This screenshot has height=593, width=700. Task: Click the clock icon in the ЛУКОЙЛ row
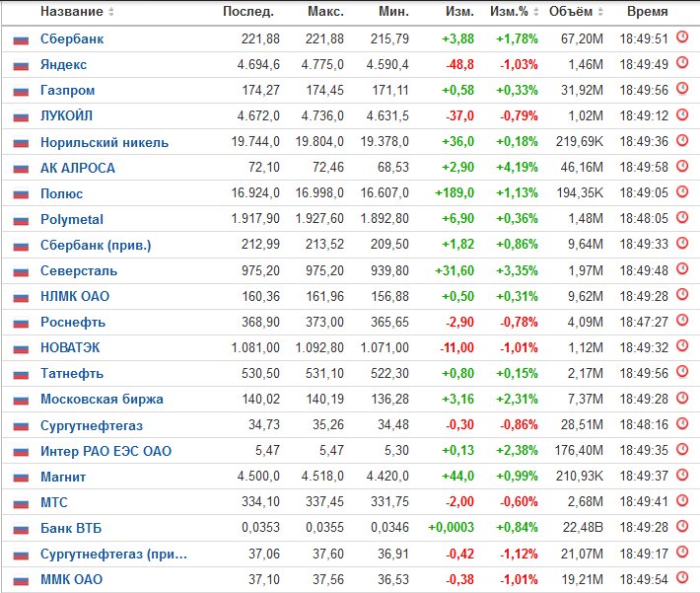682,113
